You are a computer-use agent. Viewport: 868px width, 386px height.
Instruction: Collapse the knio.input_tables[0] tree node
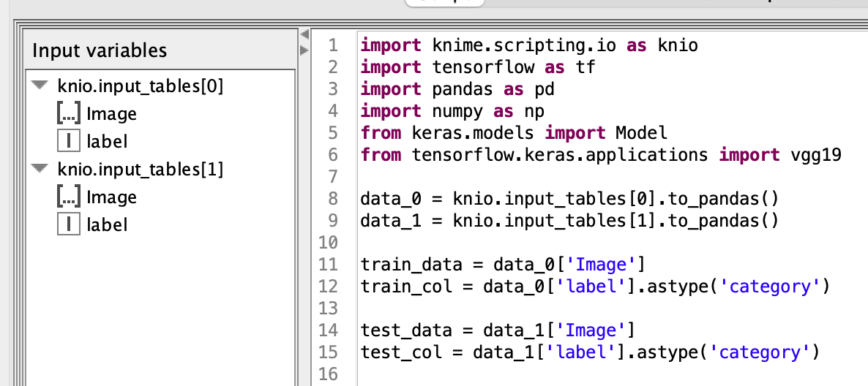coord(40,86)
